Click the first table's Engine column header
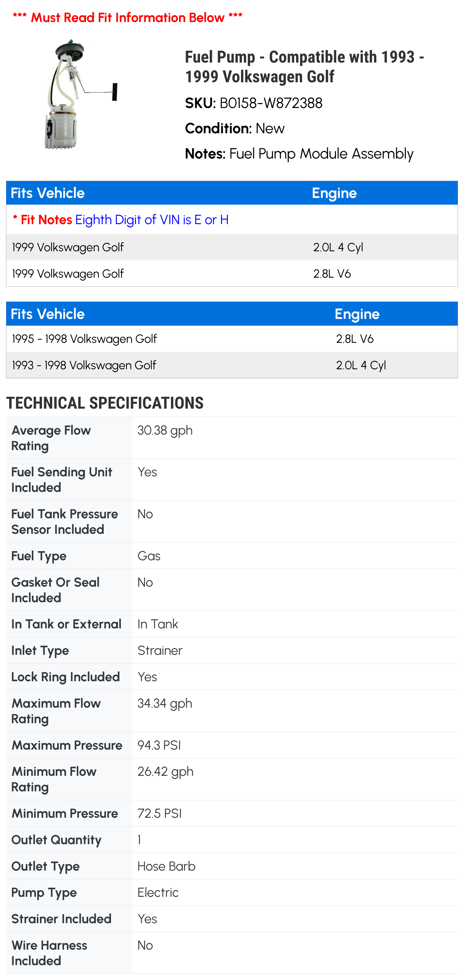Viewport: 464px width, 980px height. (334, 193)
